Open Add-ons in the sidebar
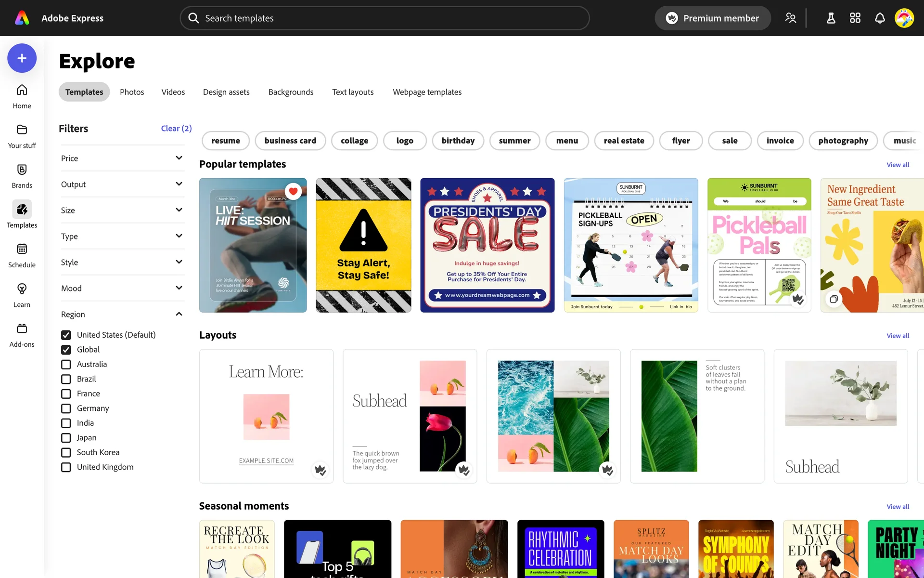Viewport: 924px width, 578px height. click(22, 329)
